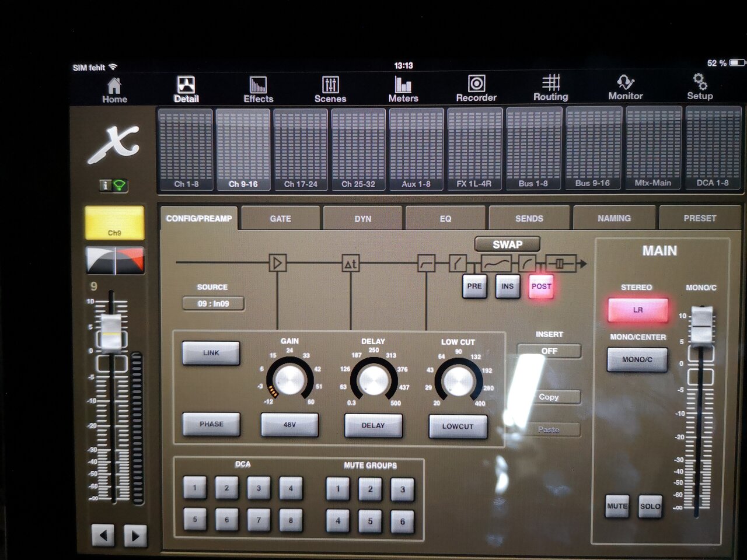
Task: Click the DELAY knob
Action: click(373, 380)
